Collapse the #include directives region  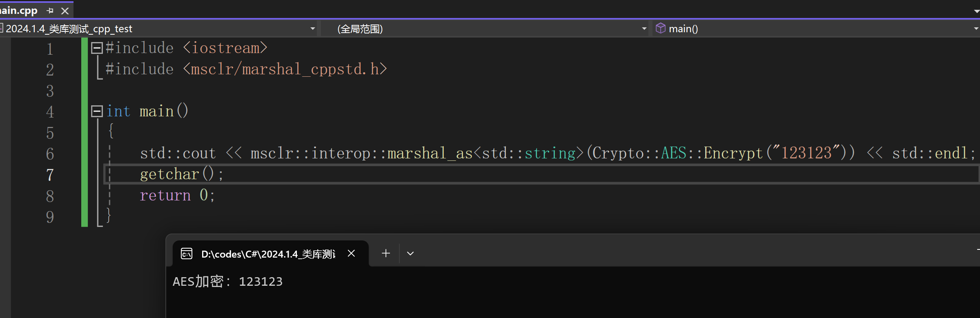[97, 48]
